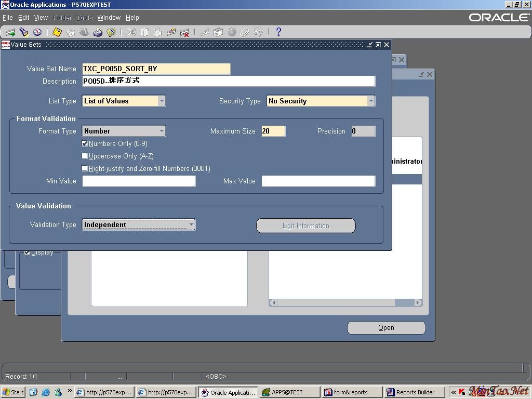Click the New record toolbar icon
532x399 pixels.
point(10,32)
